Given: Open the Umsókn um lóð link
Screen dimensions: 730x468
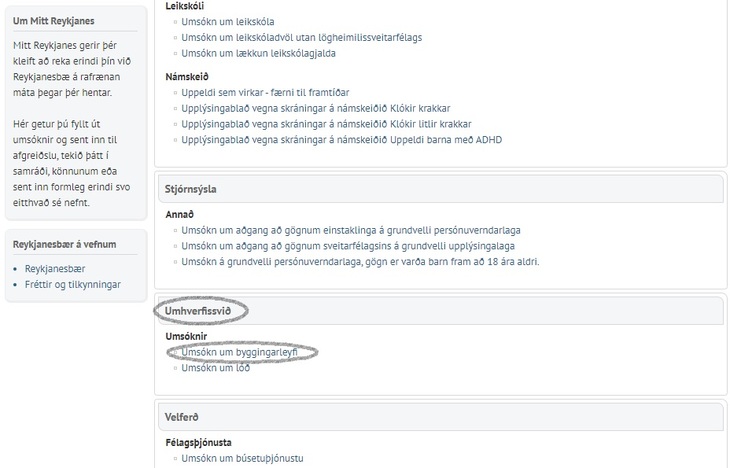Looking at the screenshot, I should 216,368.
